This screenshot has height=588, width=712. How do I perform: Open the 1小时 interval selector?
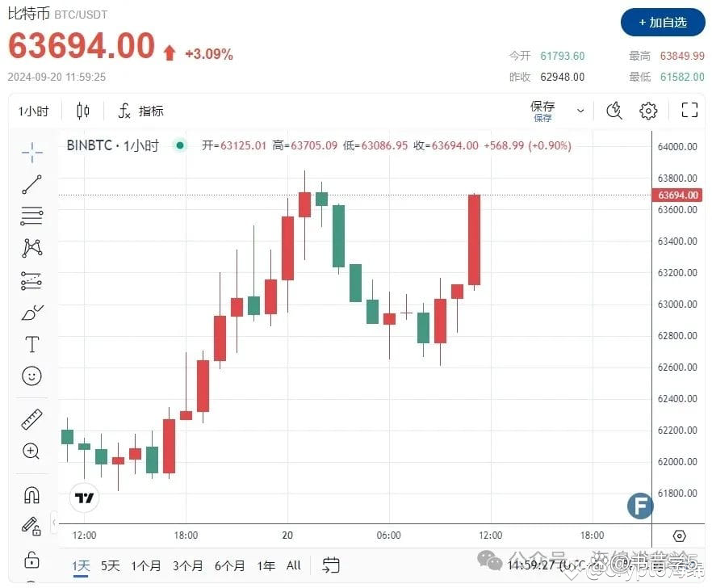click(34, 111)
